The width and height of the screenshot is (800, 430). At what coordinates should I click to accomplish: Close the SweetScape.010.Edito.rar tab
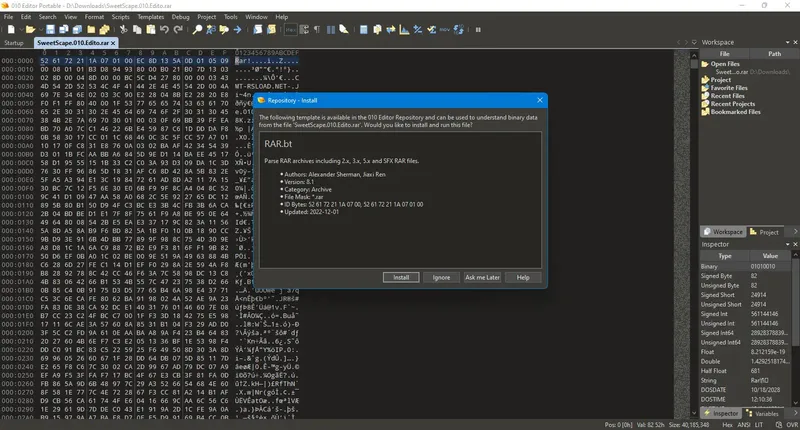(113, 43)
